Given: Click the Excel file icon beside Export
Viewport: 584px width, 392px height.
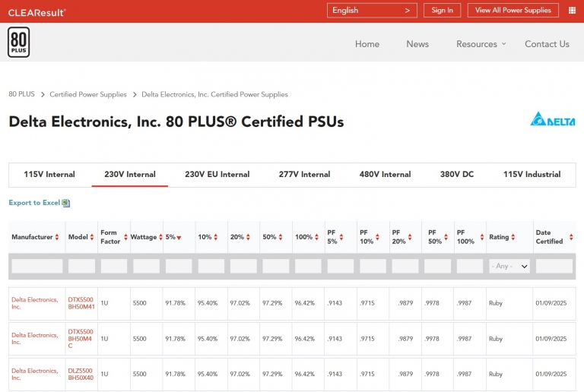Looking at the screenshot, I should click(66, 203).
